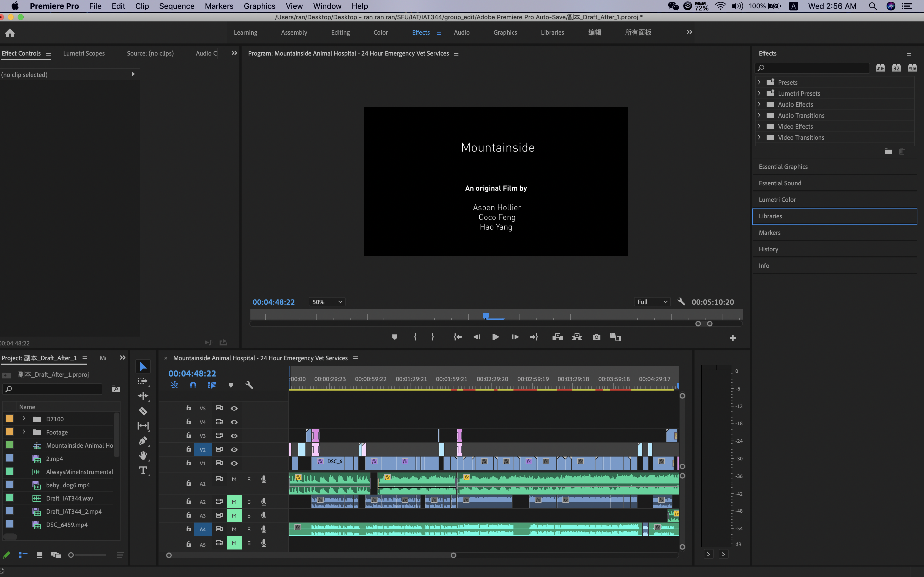Viewport: 924px width, 577px height.
Task: Select the Track Select Forward tool
Action: tap(143, 381)
